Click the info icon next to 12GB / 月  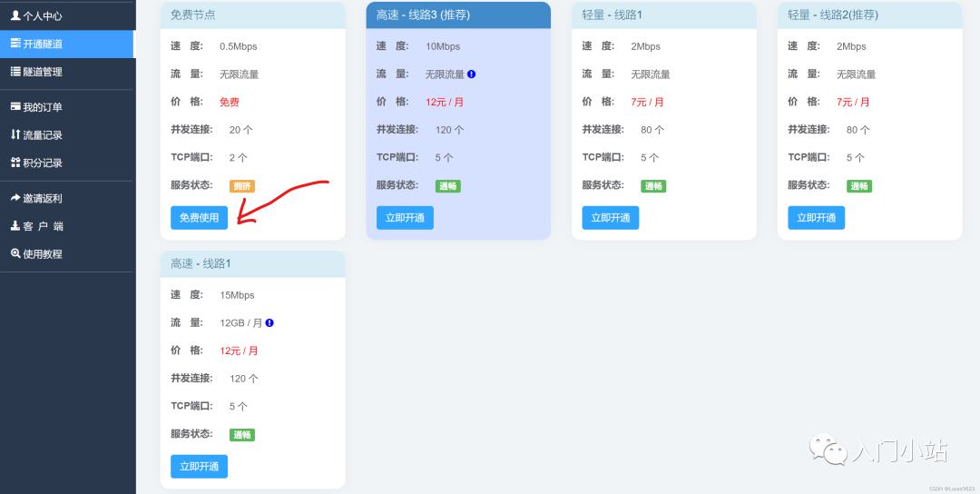coord(269,322)
